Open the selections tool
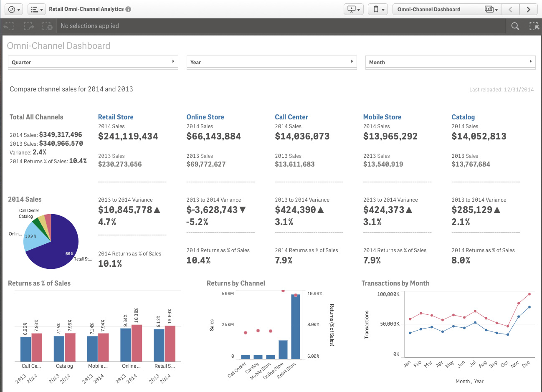542x392 pixels. tap(534, 26)
